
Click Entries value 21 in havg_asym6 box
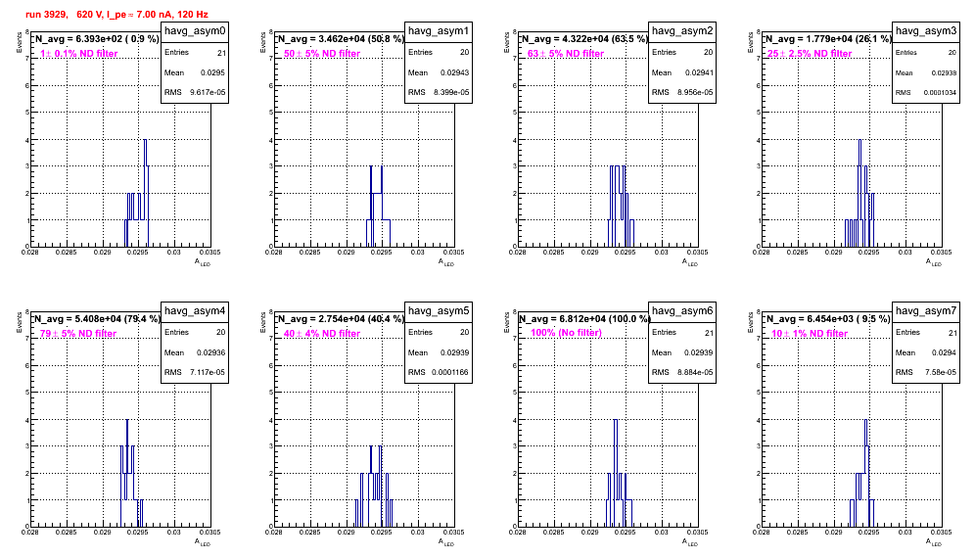tap(709, 333)
